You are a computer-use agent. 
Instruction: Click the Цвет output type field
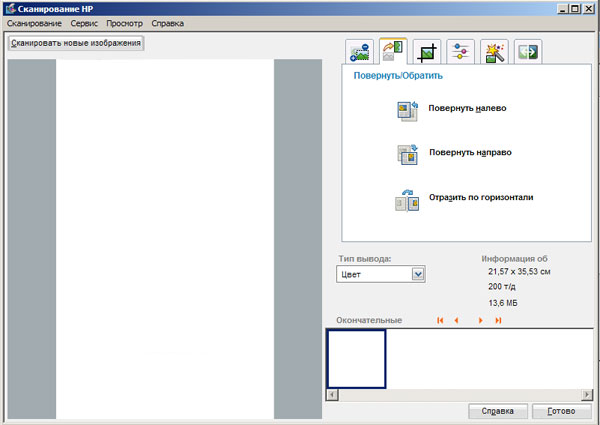(381, 274)
